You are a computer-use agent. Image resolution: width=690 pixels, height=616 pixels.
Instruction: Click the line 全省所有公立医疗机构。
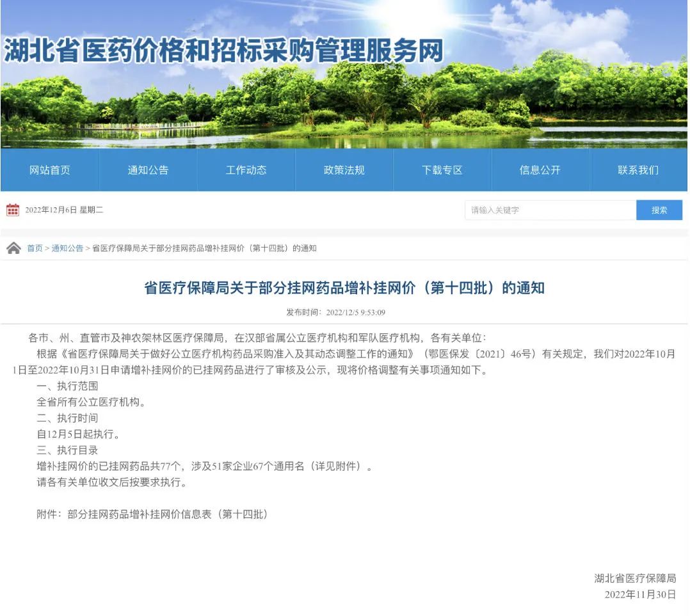pos(92,402)
